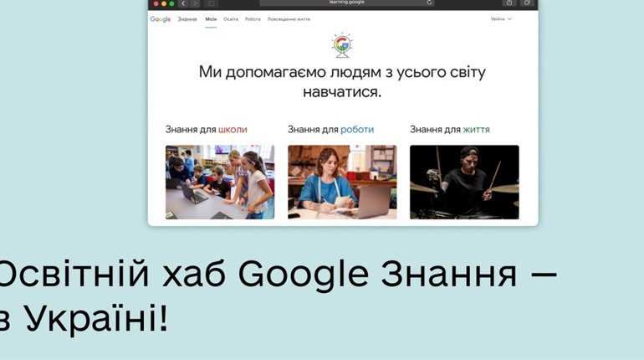
Task: Open the woman with laptop photo thumbnail
Action: coord(342,182)
